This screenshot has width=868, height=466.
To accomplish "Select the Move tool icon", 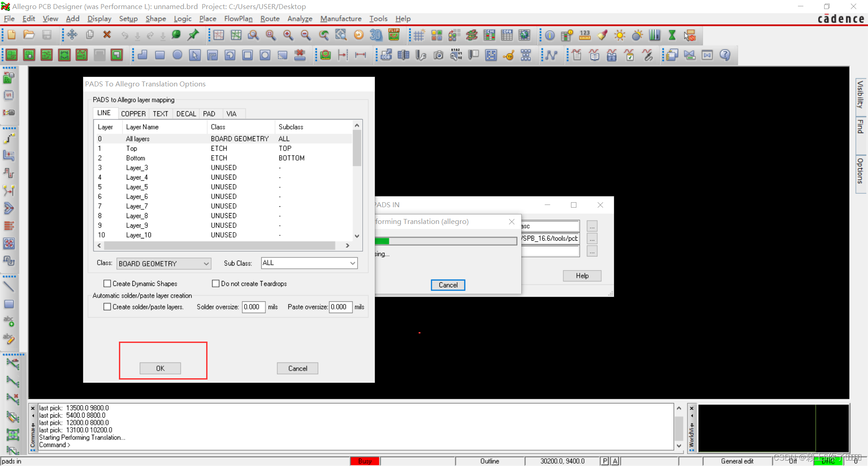I will [72, 35].
